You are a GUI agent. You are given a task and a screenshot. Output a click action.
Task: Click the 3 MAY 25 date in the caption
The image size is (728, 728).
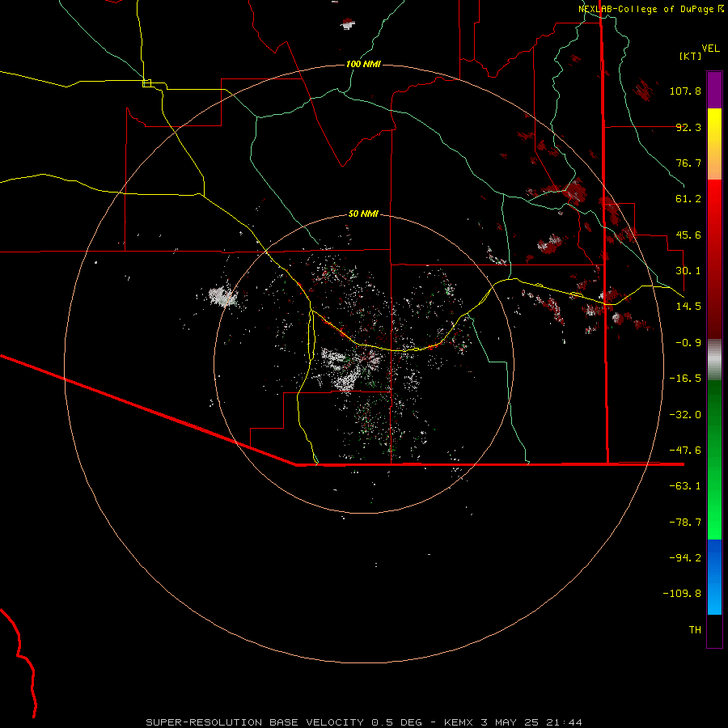click(510, 722)
